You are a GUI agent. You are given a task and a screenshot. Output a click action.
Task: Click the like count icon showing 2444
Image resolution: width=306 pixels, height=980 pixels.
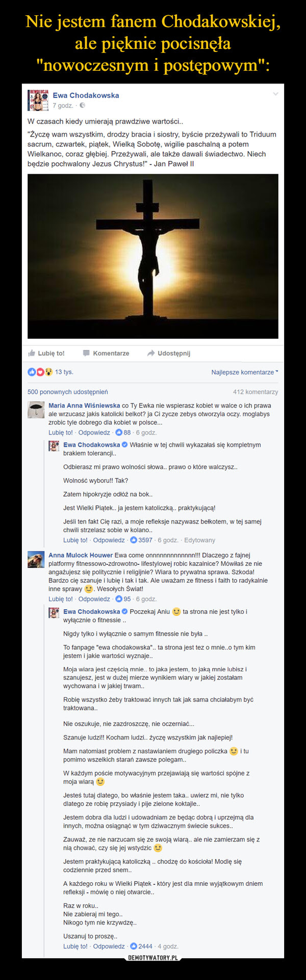134,946
